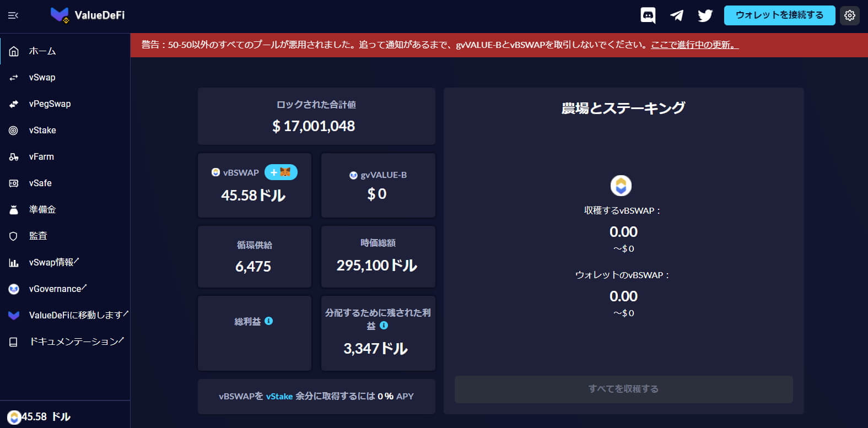The width and height of the screenshot is (868, 428).
Task: Click the vGovernance icon
Action: pos(14,289)
